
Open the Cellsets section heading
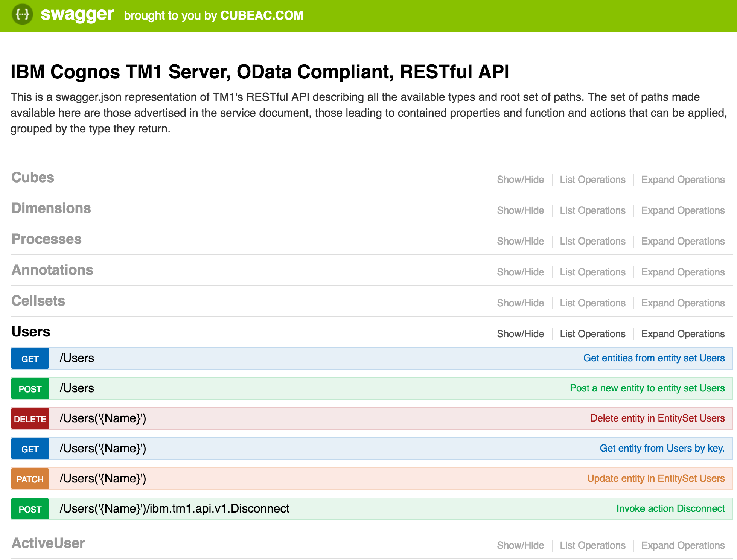pos(38,301)
